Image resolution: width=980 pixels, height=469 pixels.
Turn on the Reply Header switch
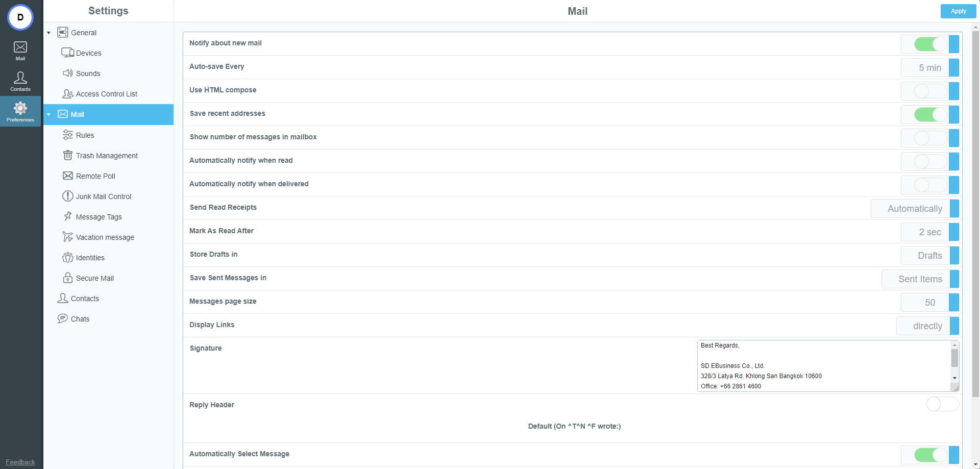942,404
